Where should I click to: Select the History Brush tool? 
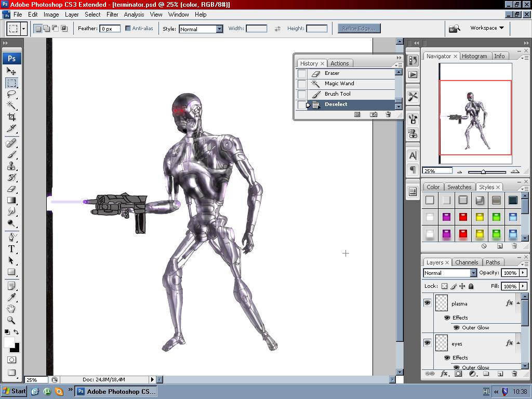pos(11,178)
